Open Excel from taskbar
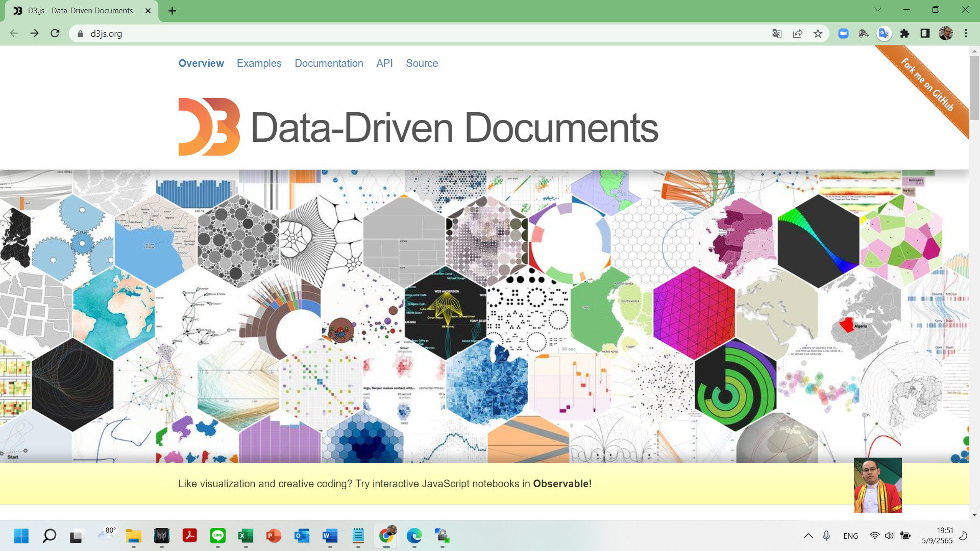 pyautogui.click(x=246, y=536)
